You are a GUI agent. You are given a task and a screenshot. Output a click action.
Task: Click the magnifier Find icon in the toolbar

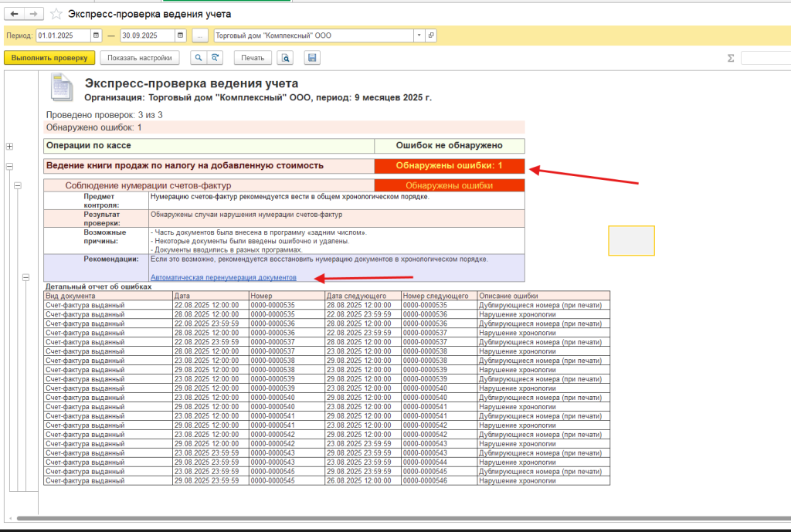(x=199, y=58)
